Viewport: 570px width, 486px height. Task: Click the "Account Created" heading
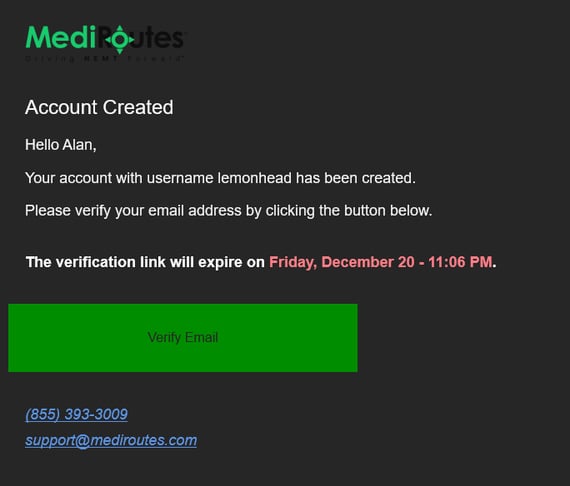(99, 107)
